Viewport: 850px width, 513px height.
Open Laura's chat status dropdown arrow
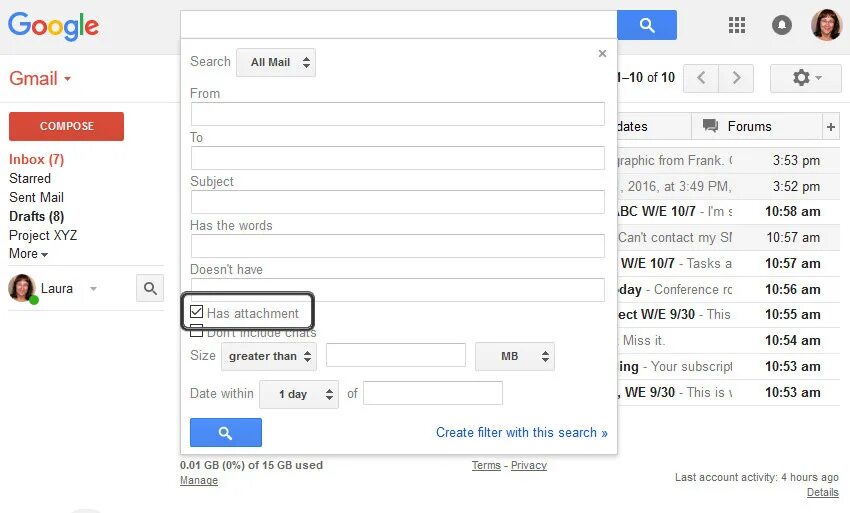tap(93, 288)
